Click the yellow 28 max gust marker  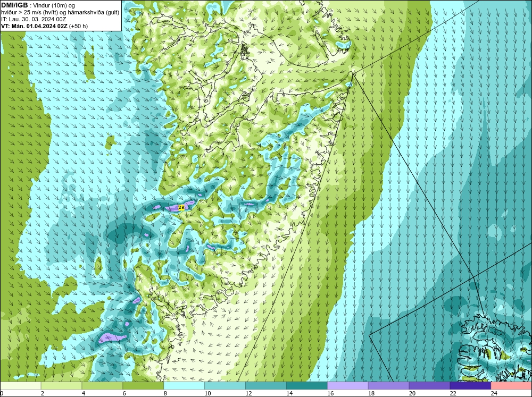tap(181, 207)
